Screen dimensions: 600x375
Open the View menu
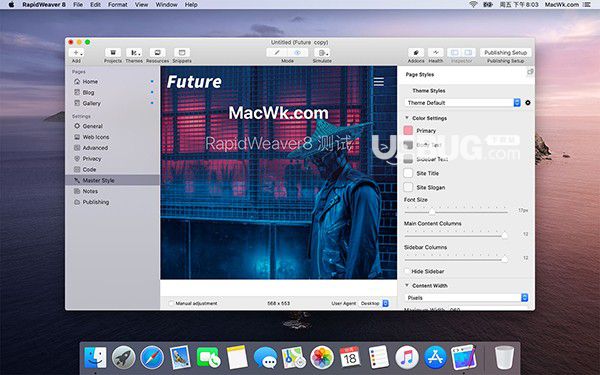click(x=141, y=5)
